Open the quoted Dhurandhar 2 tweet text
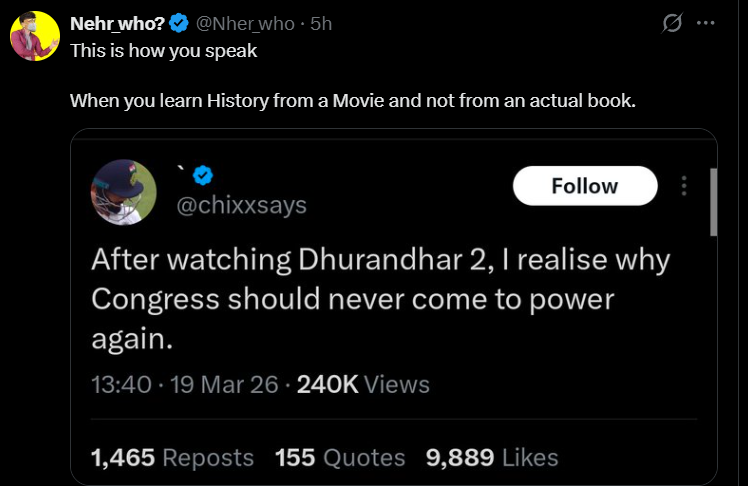Viewport: 748px width, 486px height. pos(380,300)
